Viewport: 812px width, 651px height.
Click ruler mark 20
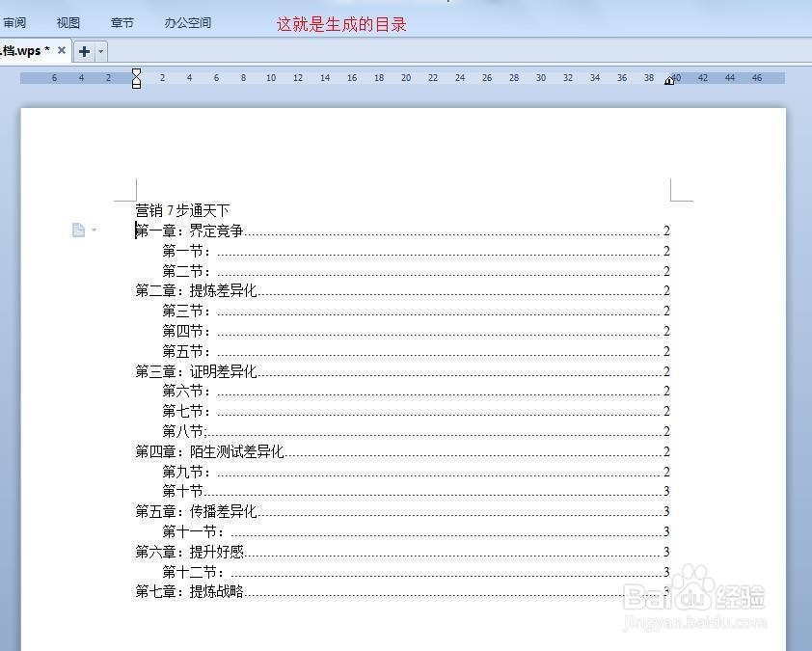tap(406, 78)
